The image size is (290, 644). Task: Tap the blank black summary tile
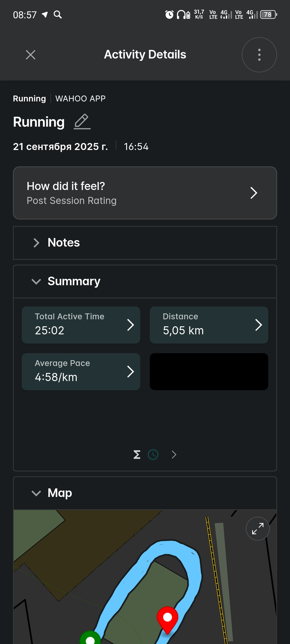coord(209,372)
